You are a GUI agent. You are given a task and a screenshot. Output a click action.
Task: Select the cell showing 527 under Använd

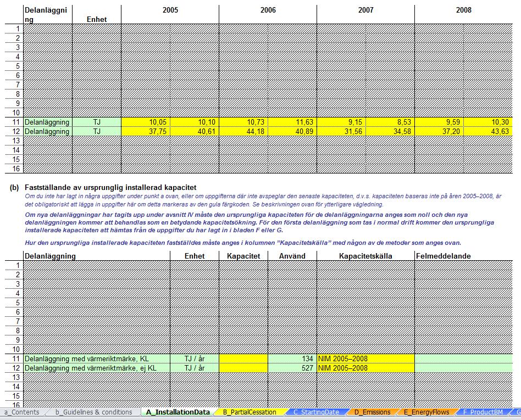pos(292,368)
